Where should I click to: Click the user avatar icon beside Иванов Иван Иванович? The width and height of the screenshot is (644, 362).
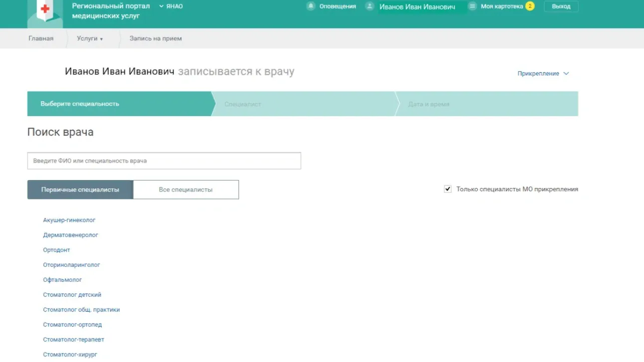(368, 6)
